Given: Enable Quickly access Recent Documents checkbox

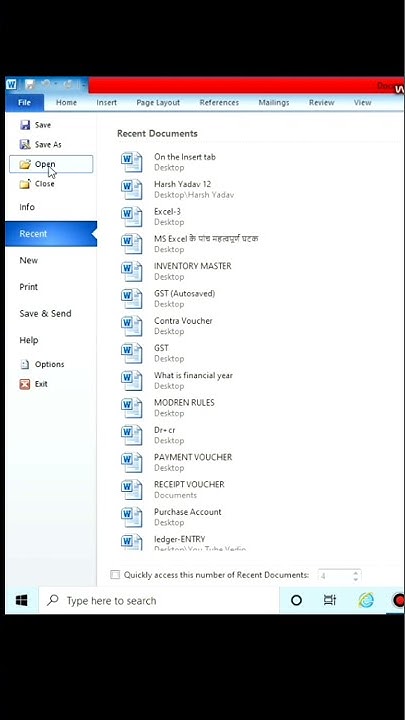Looking at the screenshot, I should 115,575.
